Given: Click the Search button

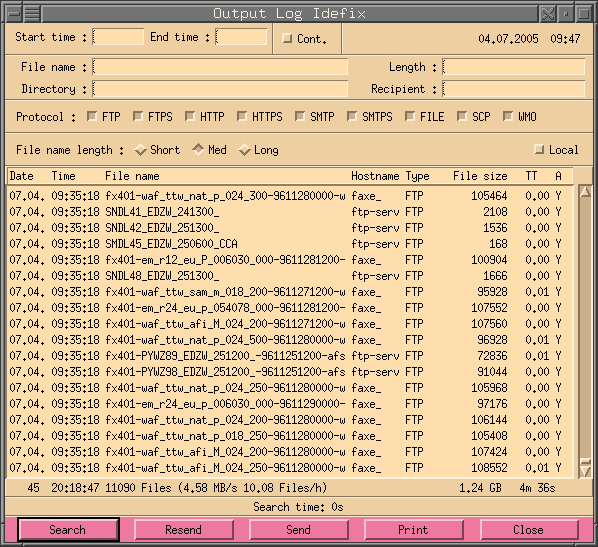Looking at the screenshot, I should coord(68,530).
